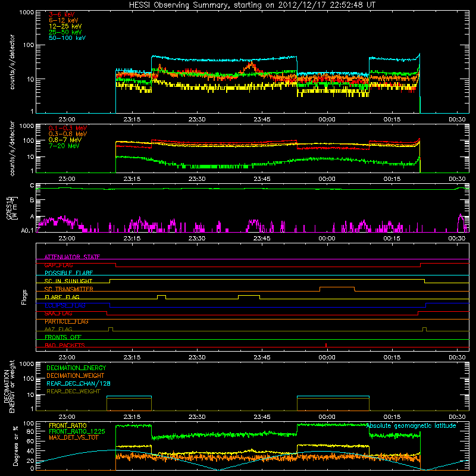The image size is (476, 476).
Task: Click the first FLARE_FLAG pulse near 23:21
Action: tap(161, 296)
